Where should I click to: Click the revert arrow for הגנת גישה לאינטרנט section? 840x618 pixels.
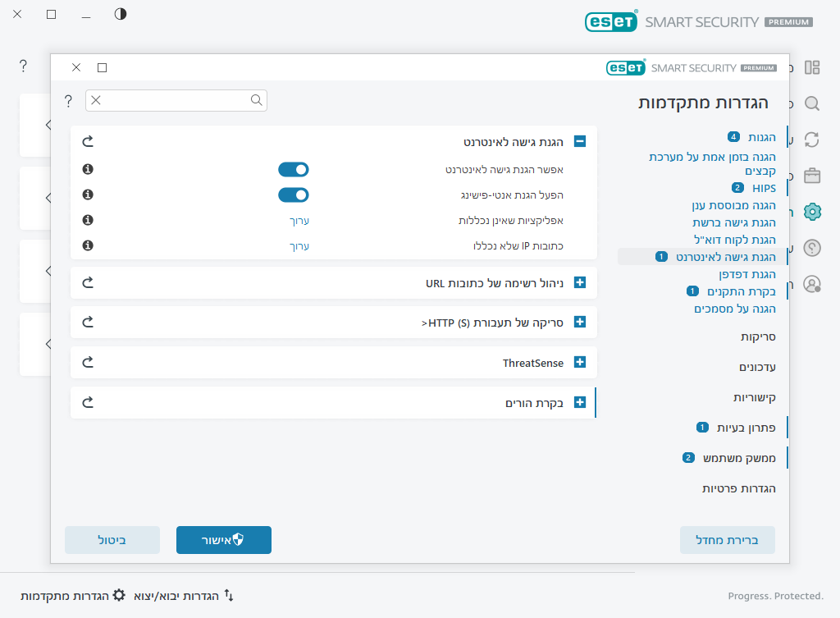89,141
